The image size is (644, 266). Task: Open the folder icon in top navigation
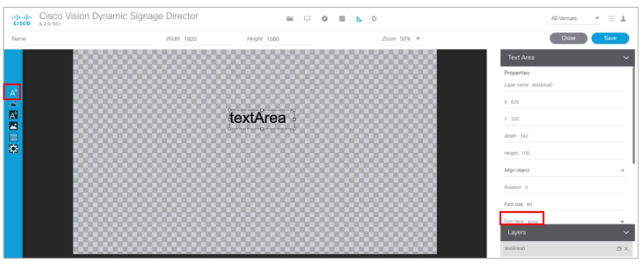pos(290,19)
